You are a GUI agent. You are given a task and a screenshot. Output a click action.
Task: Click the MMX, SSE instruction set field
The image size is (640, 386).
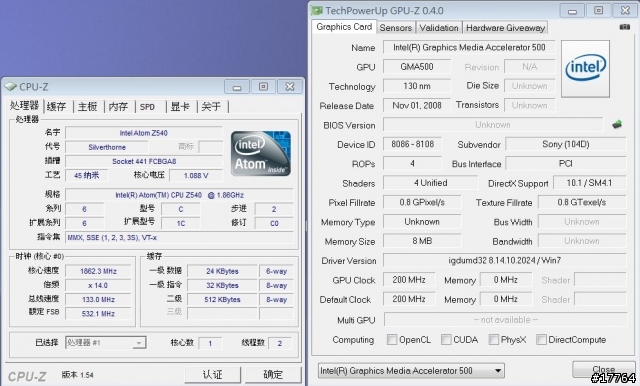point(179,237)
